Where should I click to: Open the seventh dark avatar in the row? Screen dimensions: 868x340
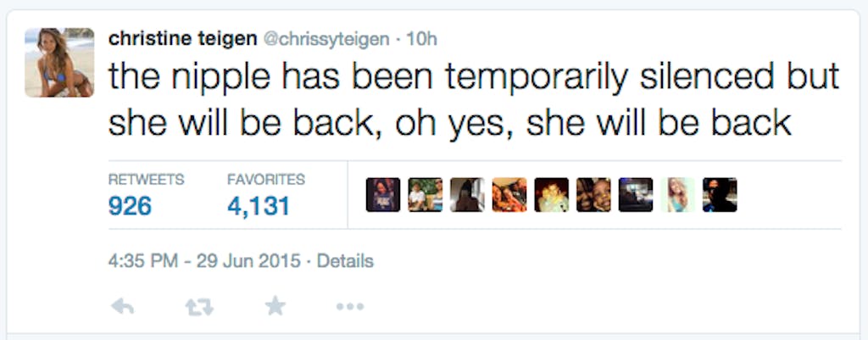pyautogui.click(x=636, y=194)
